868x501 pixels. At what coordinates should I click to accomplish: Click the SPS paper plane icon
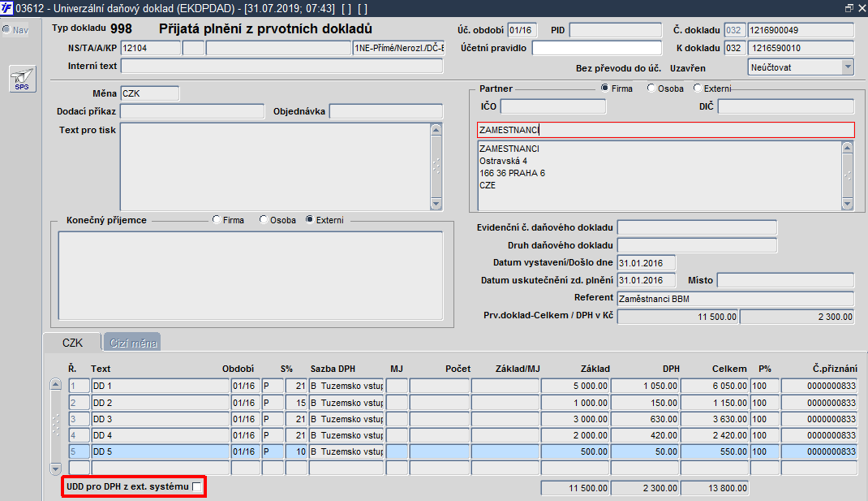click(22, 79)
